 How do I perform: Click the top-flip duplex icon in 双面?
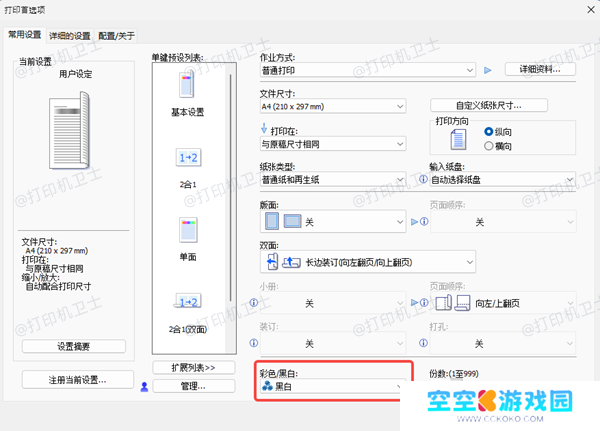291,262
